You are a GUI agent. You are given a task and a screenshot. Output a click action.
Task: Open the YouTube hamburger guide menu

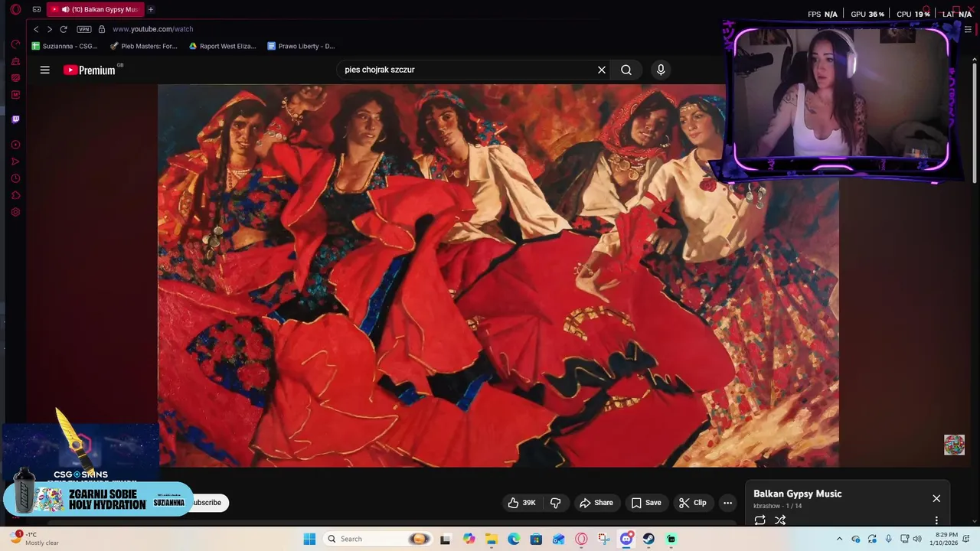[45, 70]
